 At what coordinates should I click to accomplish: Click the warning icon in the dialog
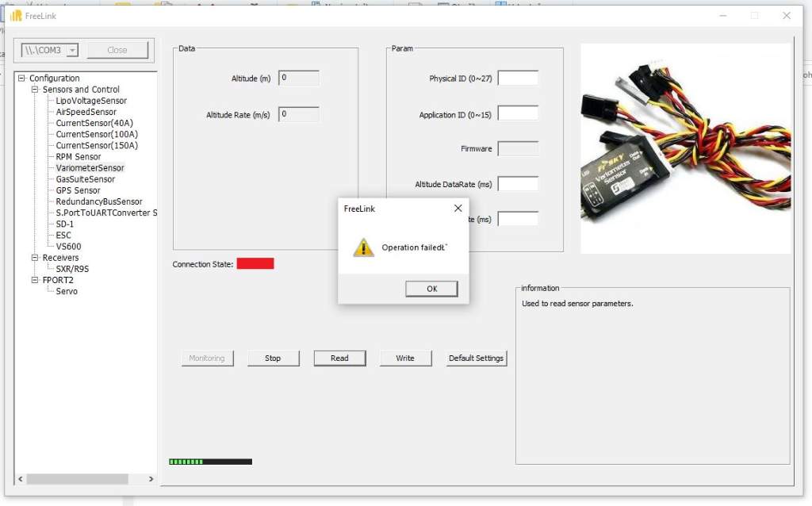[363, 247]
